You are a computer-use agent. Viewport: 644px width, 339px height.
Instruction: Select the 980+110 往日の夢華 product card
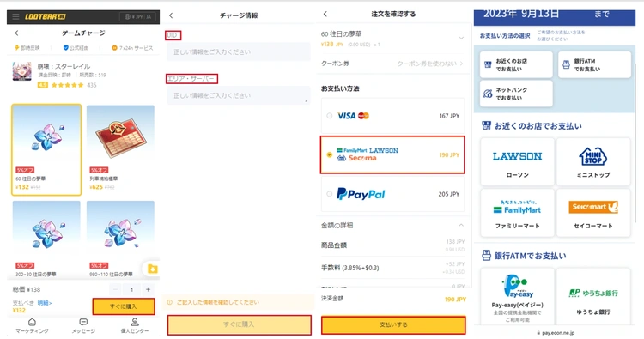click(x=120, y=239)
